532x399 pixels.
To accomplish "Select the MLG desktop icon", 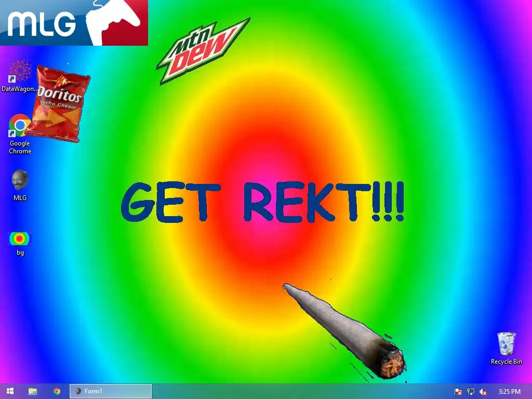I will [x=20, y=185].
